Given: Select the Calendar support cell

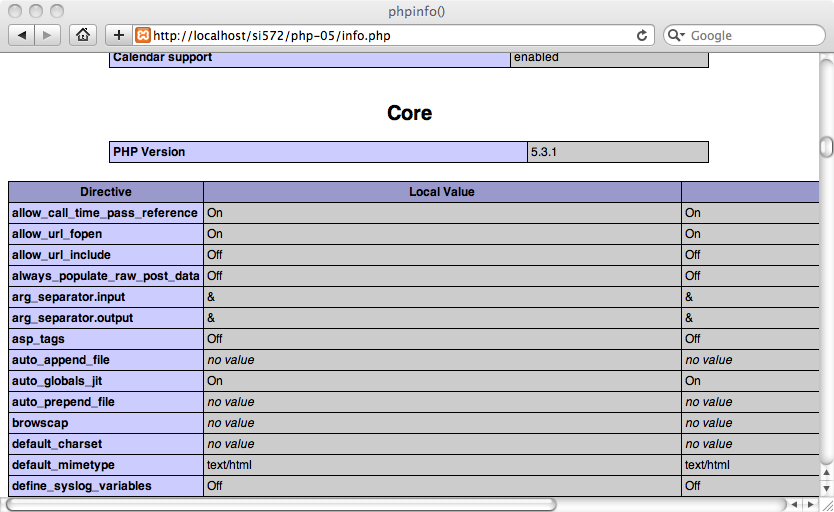Looking at the screenshot, I should [310, 58].
